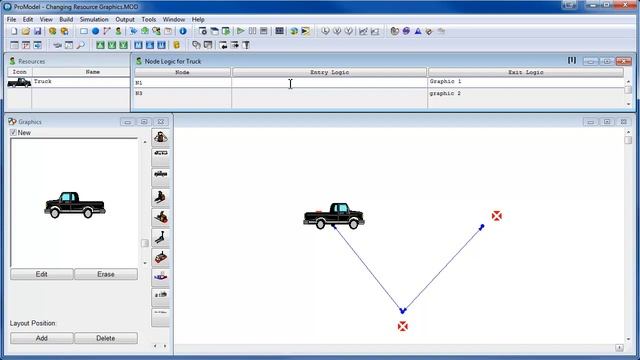Image resolution: width=640 pixels, height=360 pixels.
Task: Select the Truck name in Resources table
Action: tap(81, 82)
